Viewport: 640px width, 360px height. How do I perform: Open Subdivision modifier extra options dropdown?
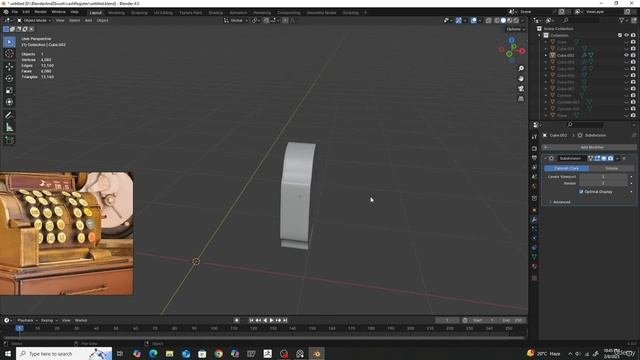617,158
